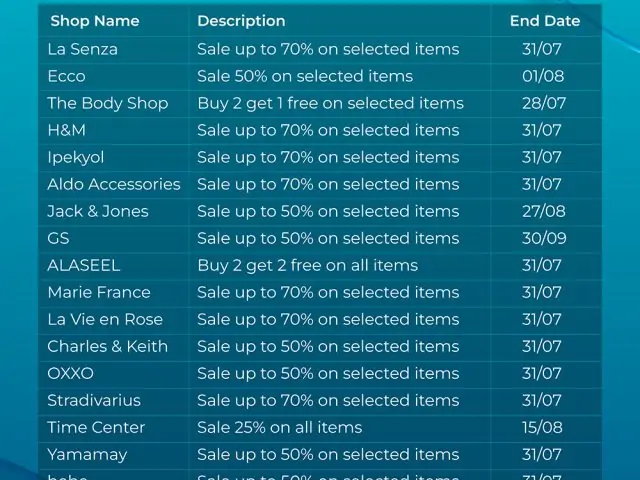Image resolution: width=640 pixels, height=480 pixels.
Task: Click the Shop Name column header
Action: tap(95, 21)
